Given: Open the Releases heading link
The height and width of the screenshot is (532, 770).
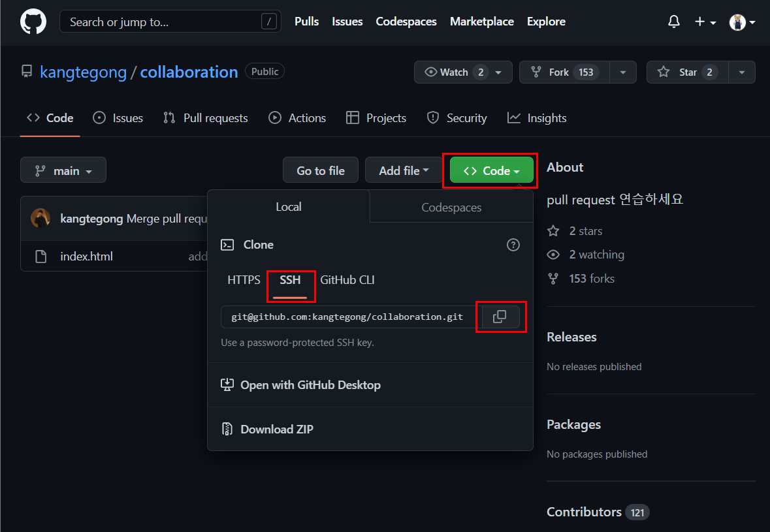Looking at the screenshot, I should (x=571, y=337).
